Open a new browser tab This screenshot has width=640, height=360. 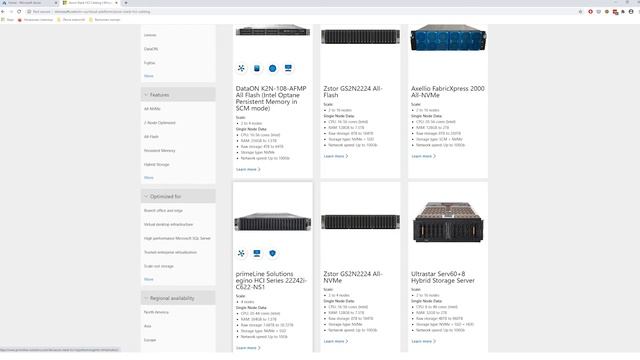click(x=126, y=3)
